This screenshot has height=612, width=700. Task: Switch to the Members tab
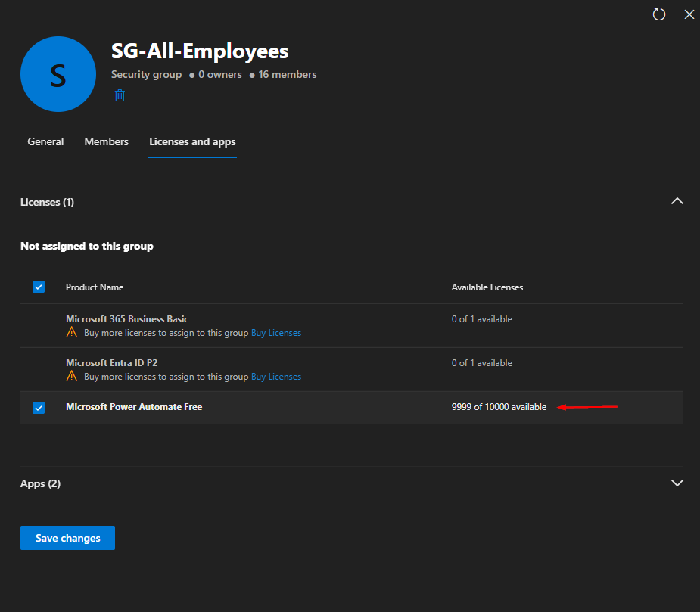(106, 142)
